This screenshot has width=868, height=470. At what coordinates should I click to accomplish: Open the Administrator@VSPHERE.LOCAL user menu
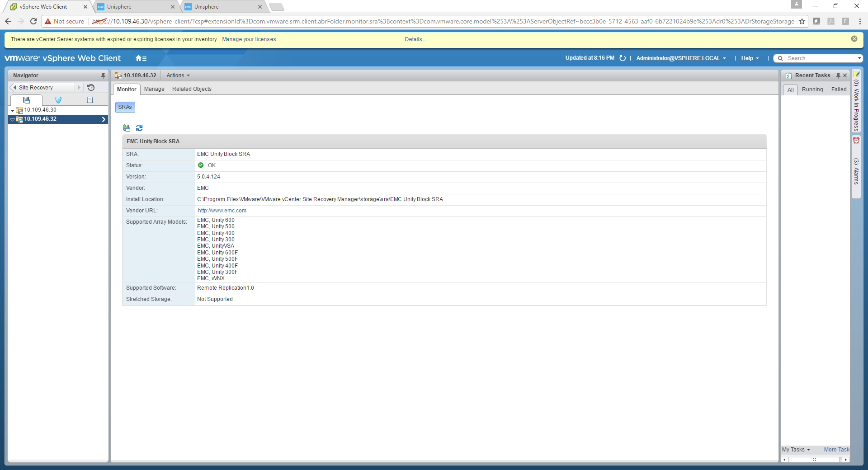[x=680, y=58]
